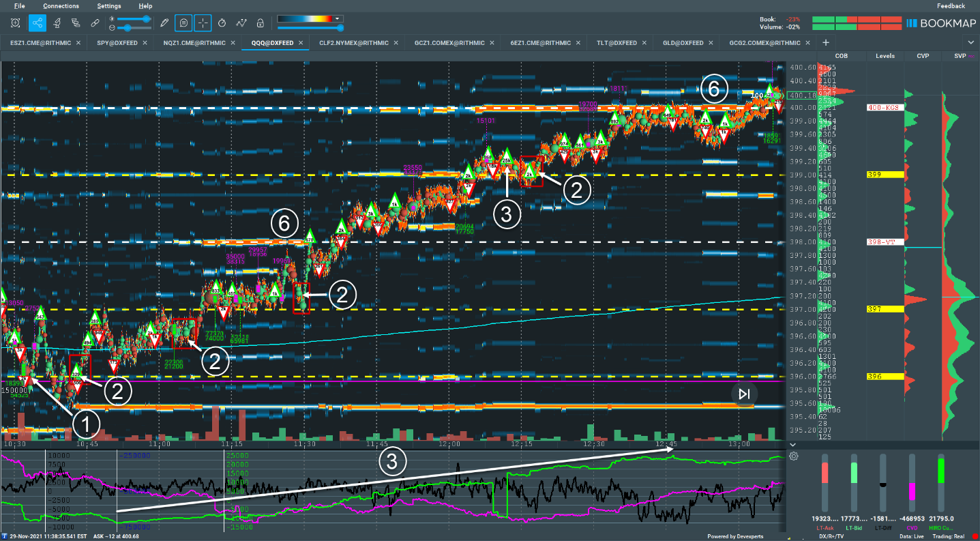The width and height of the screenshot is (980, 541).
Task: Click the stopwatch toolbar icon
Action: click(222, 23)
